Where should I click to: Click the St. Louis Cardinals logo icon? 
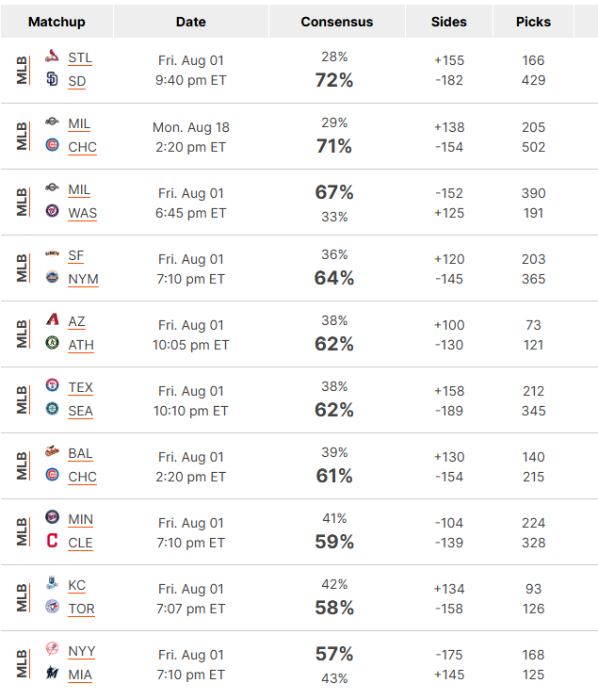(x=52, y=56)
